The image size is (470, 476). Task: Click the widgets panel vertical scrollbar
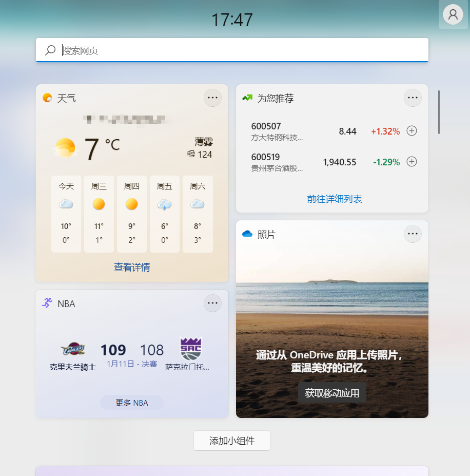pyautogui.click(x=439, y=112)
